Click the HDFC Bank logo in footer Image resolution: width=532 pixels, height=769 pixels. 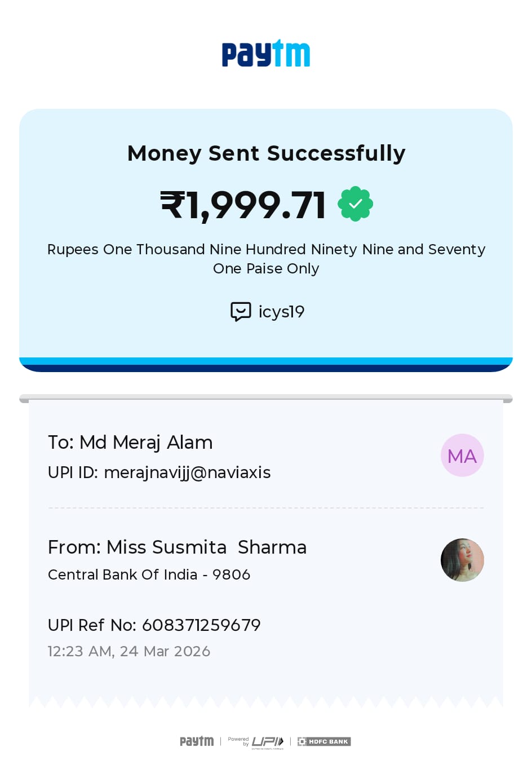pos(324,741)
